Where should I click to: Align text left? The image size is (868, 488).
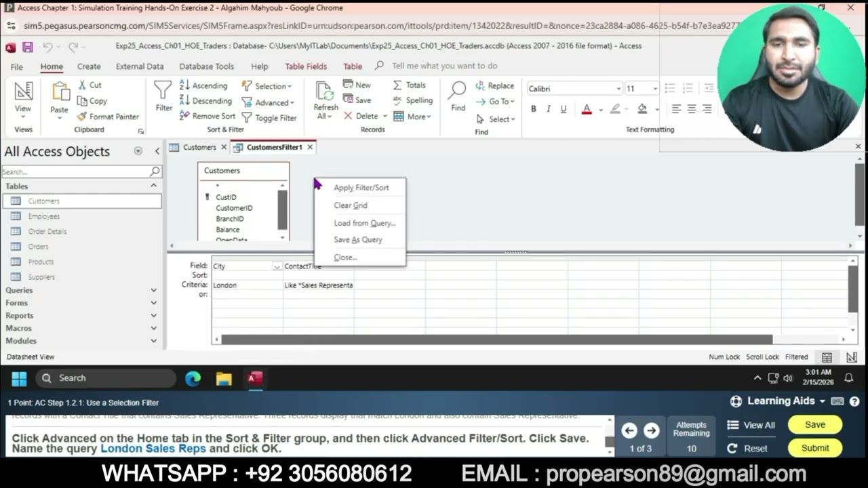pyautogui.click(x=676, y=109)
